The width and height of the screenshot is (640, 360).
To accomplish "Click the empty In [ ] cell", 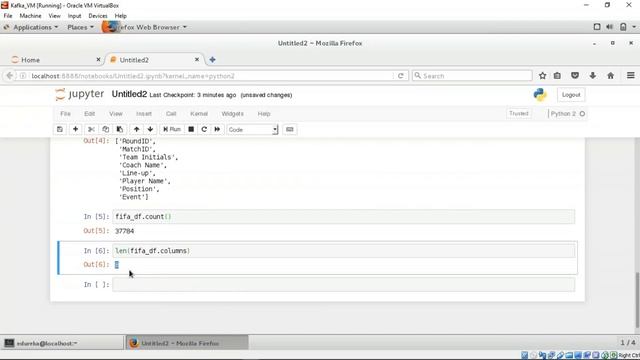I will pyautogui.click(x=344, y=284).
